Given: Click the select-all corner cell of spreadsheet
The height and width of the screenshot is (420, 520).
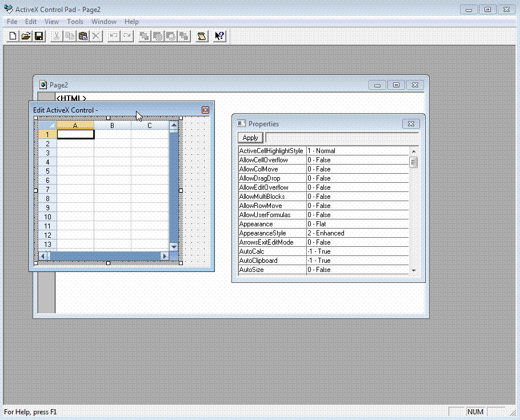Looking at the screenshot, I should [x=47, y=125].
